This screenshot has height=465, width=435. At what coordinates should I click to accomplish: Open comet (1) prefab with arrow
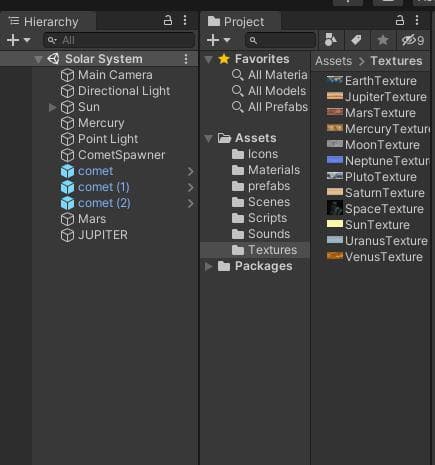point(190,187)
